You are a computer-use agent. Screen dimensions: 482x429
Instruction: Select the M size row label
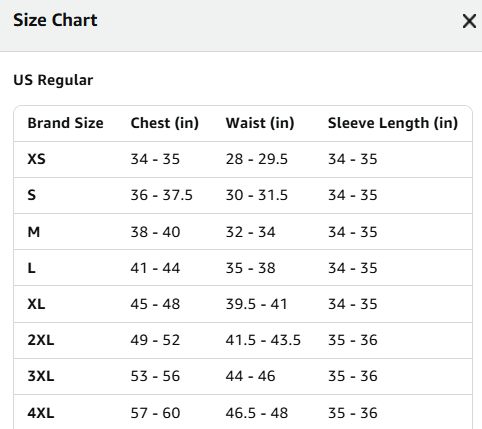click(34, 232)
